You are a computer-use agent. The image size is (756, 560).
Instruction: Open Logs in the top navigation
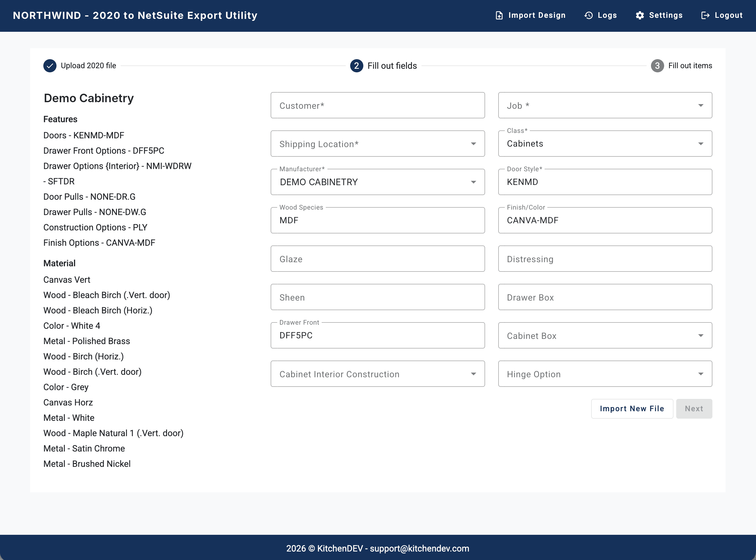(x=601, y=16)
